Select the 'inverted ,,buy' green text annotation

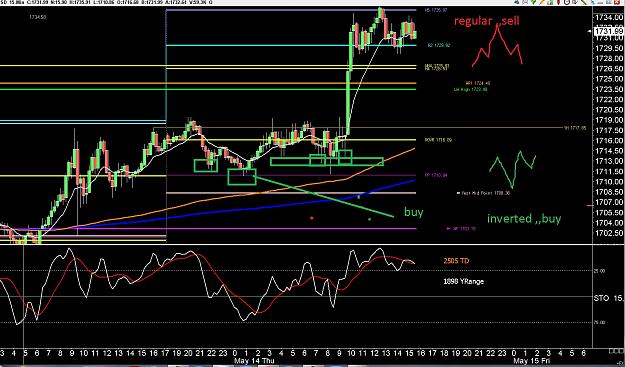pyautogui.click(x=524, y=218)
